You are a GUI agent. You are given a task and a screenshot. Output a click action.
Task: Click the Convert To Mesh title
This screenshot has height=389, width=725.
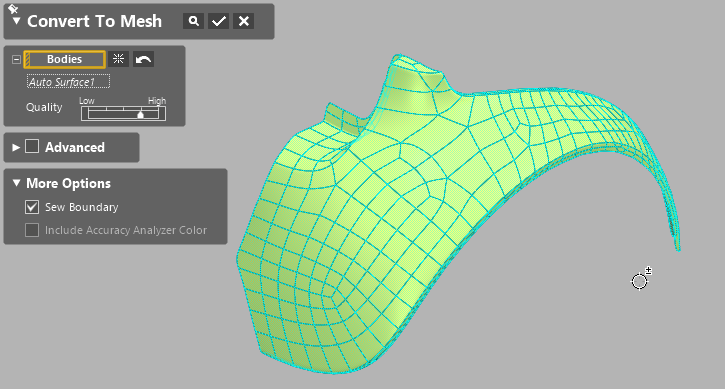tap(94, 21)
